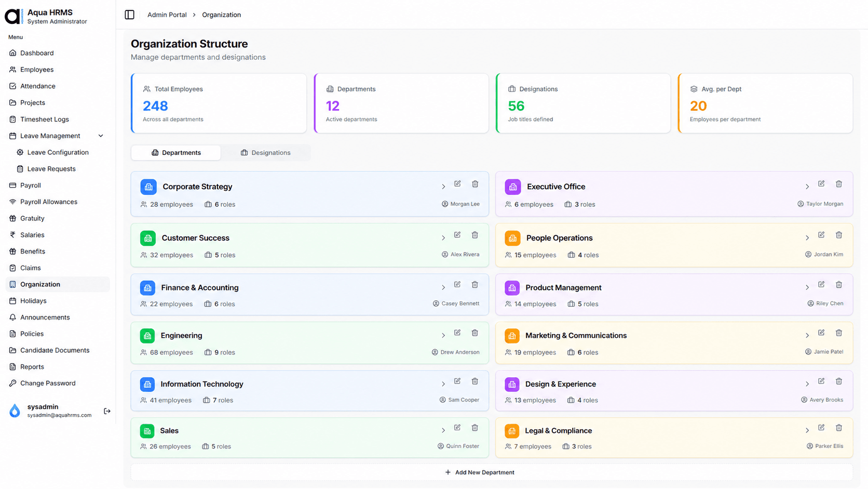
Task: Expand the Executive Office card chevron
Action: pos(807,187)
